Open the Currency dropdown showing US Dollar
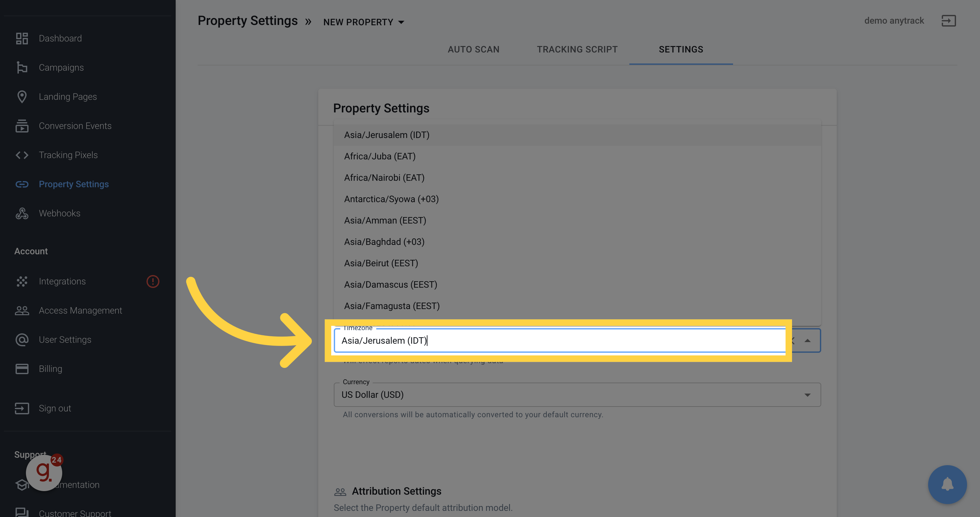The image size is (980, 517). (808, 395)
